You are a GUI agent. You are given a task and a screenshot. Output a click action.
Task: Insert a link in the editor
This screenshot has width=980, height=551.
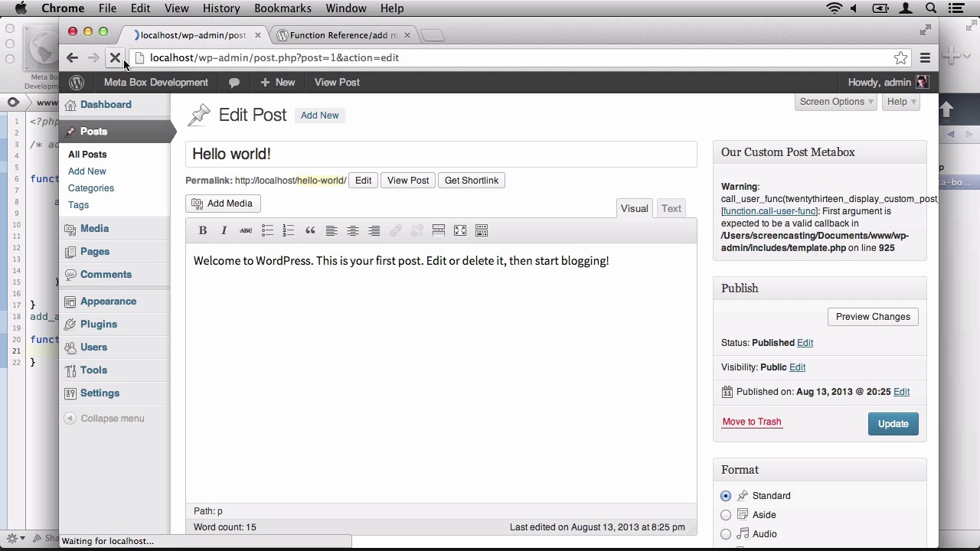coord(396,230)
